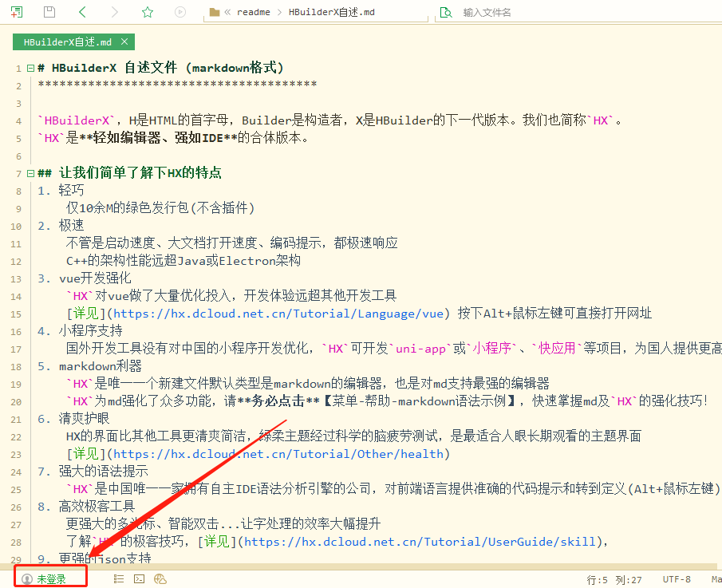Click line number 12 in the gutter
The height and width of the screenshot is (588, 722).
pos(16,262)
